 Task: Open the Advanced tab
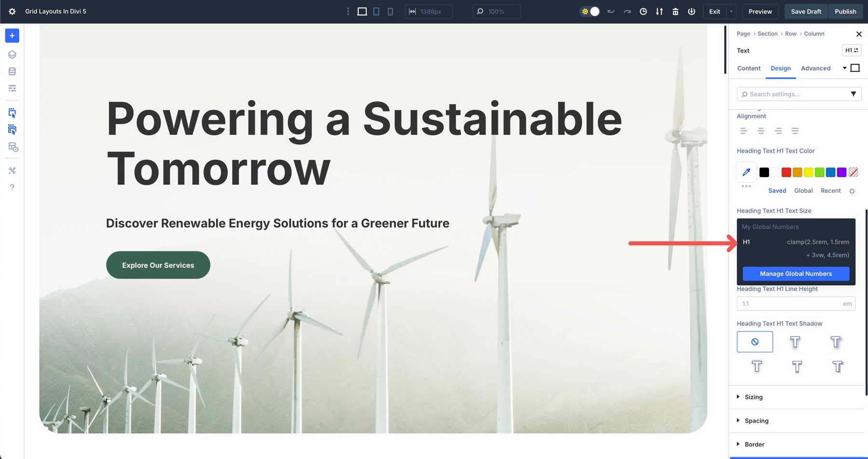click(815, 69)
